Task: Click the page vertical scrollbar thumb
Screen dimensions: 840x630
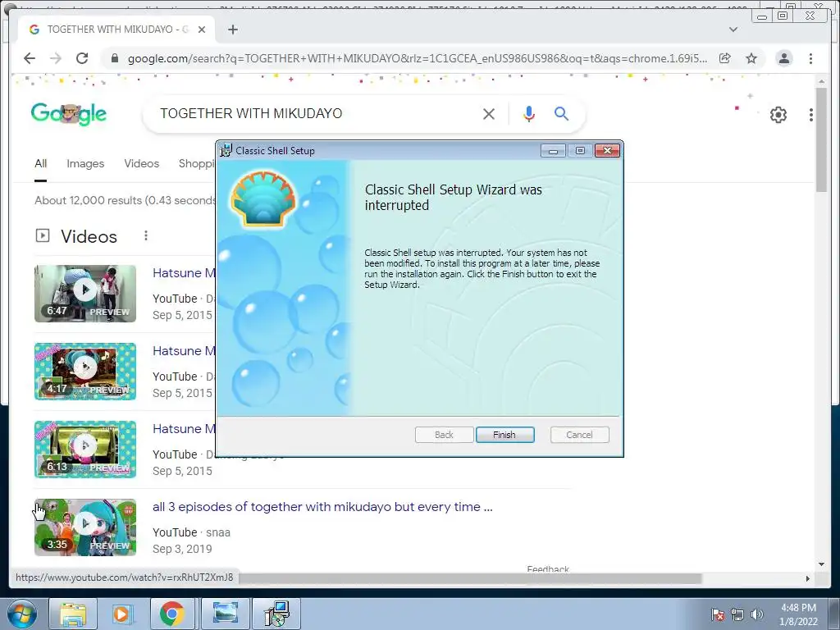Action: tap(821, 139)
